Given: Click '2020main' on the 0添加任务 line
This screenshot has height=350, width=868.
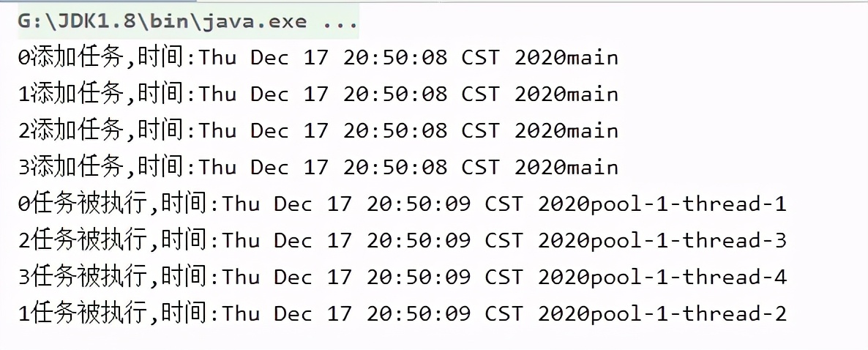Looking at the screenshot, I should coord(566,58).
